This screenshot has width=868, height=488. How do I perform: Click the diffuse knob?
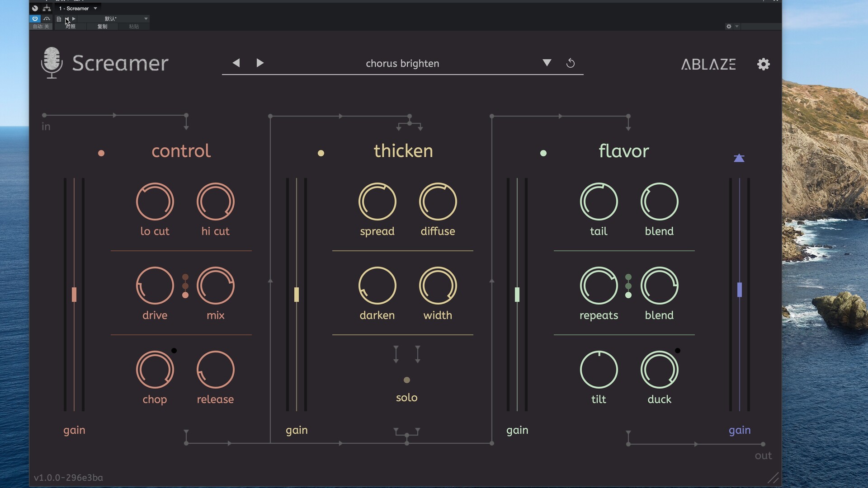tap(438, 202)
